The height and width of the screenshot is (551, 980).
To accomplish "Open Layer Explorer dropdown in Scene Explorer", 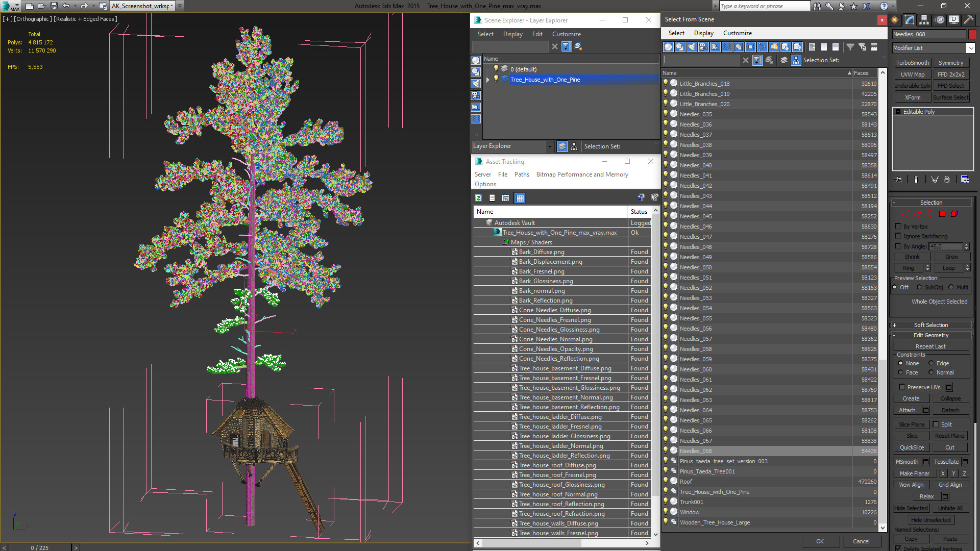I will pyautogui.click(x=550, y=146).
